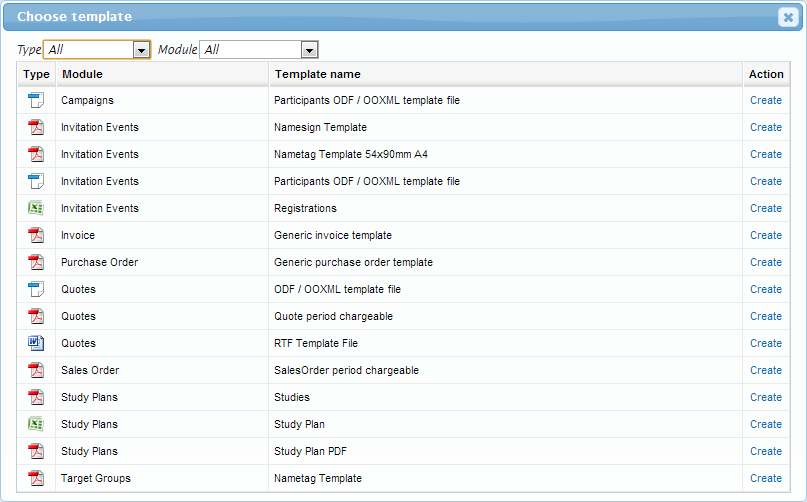807x502 pixels.
Task: Click SalesOrder period chargeable name text
Action: tap(346, 370)
